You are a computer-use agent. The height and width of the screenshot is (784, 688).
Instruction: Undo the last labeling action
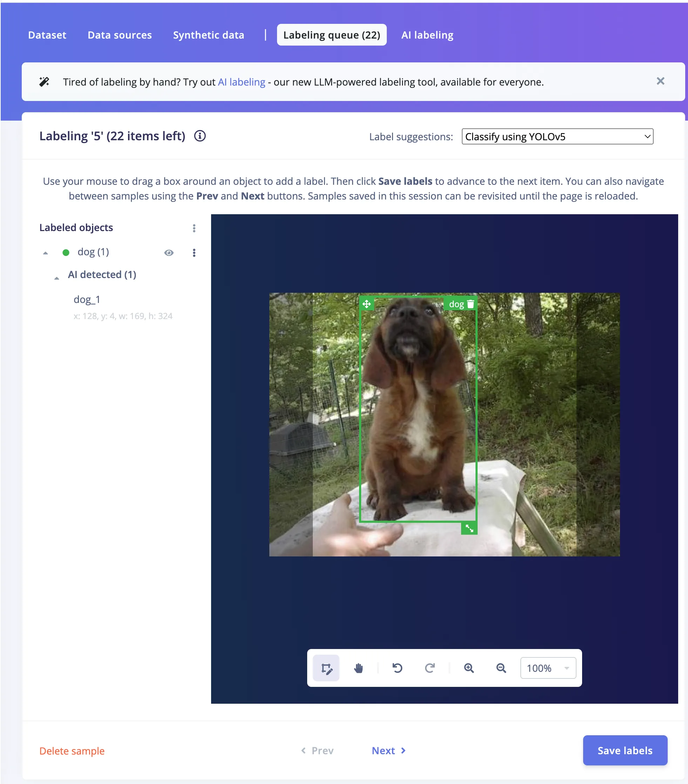point(397,668)
